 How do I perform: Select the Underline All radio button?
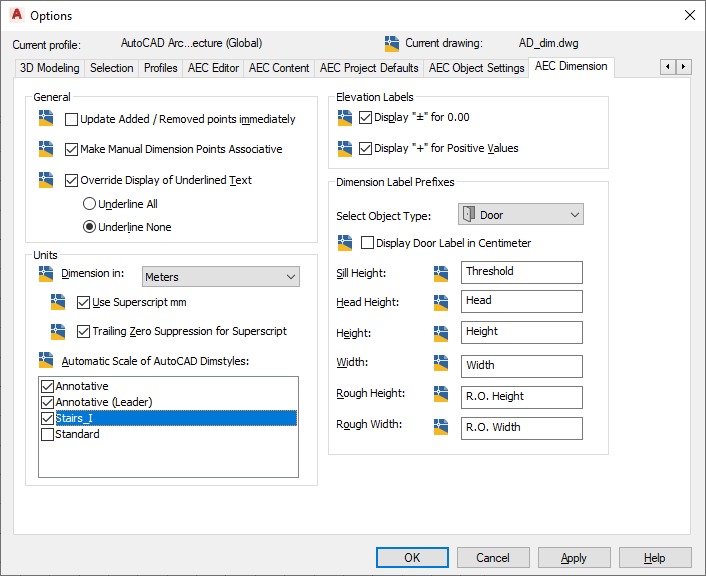click(x=89, y=204)
